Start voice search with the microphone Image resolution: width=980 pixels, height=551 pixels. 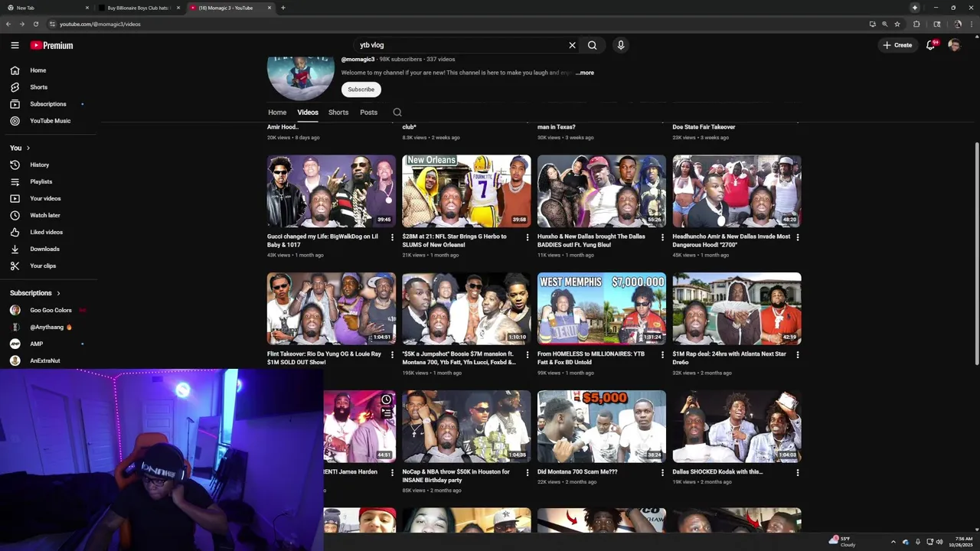[x=621, y=45]
